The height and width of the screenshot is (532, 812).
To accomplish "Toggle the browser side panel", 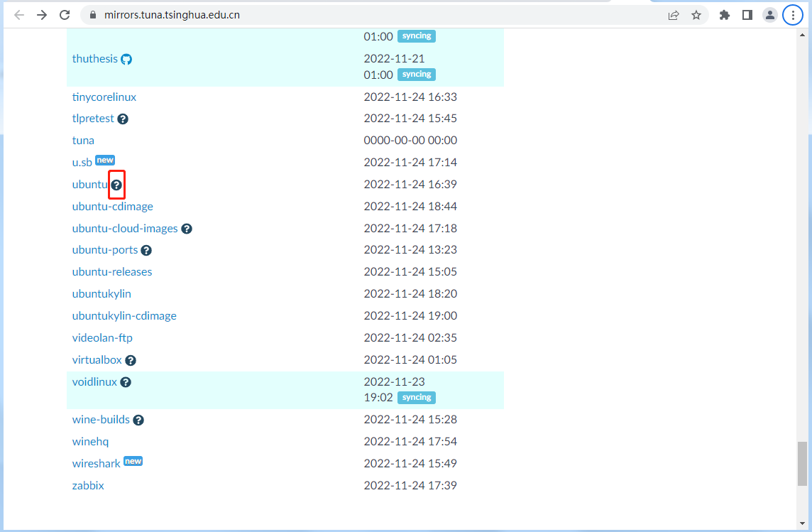I will point(747,15).
